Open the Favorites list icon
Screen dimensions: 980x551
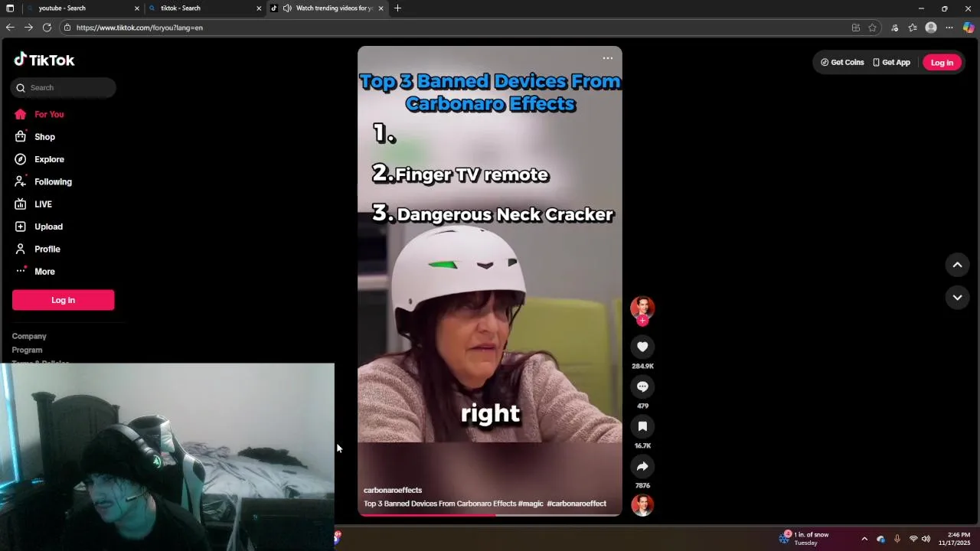(x=913, y=28)
